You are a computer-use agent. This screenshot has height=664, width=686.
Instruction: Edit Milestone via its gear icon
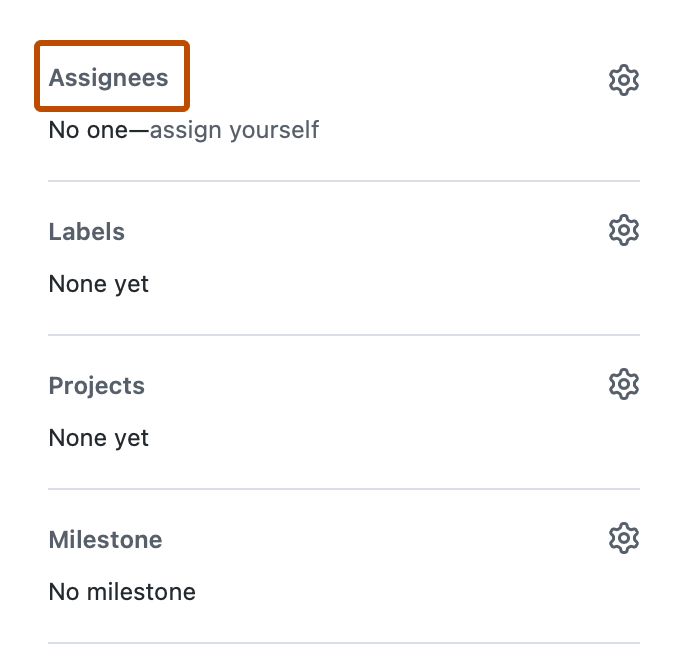point(623,539)
